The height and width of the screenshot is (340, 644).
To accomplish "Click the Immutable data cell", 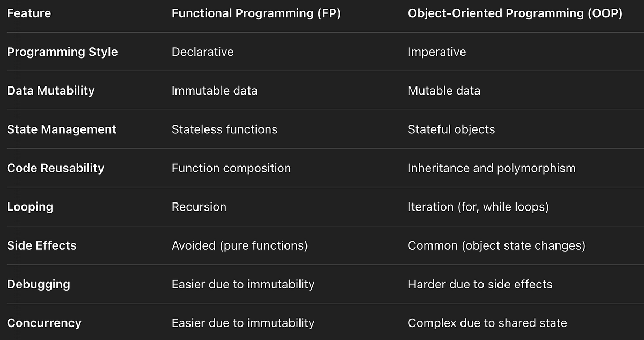I will pos(214,91).
